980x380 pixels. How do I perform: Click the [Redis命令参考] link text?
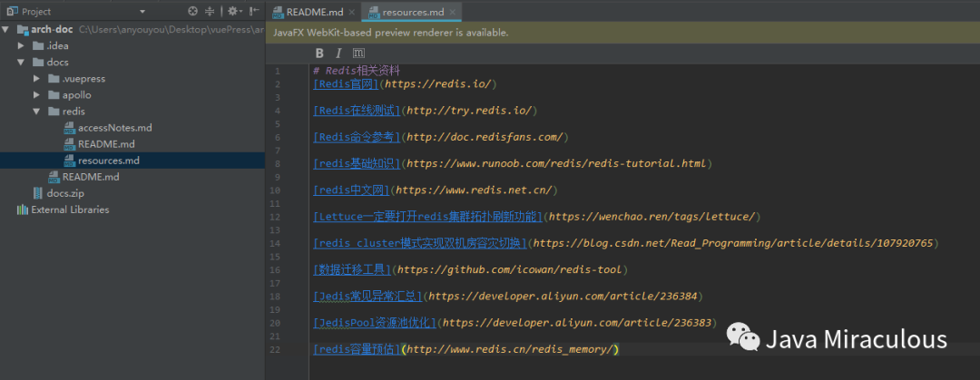tap(357, 137)
